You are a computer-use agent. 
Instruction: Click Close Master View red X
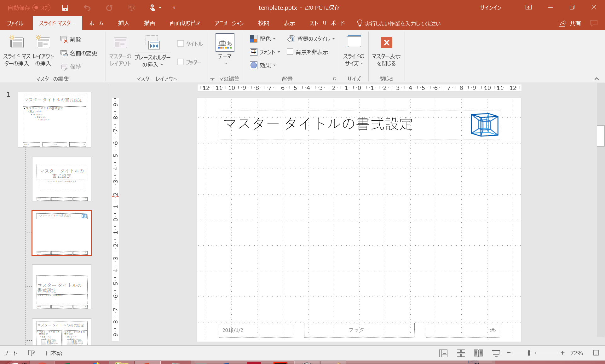point(386,43)
